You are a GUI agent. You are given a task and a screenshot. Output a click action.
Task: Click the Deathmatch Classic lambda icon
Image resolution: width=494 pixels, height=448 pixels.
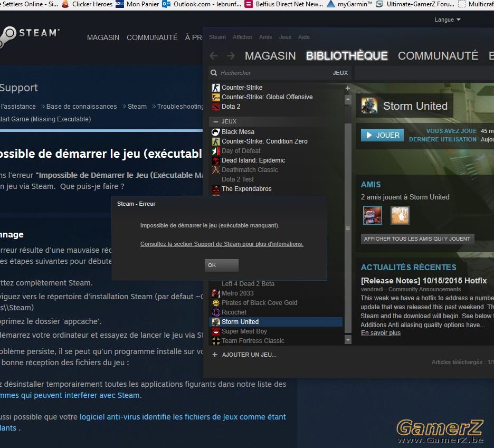coord(216,170)
